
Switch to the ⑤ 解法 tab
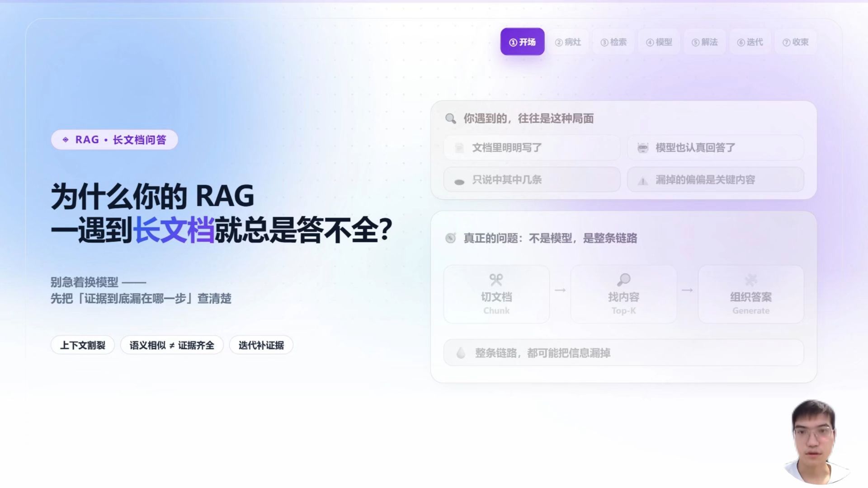[705, 42]
